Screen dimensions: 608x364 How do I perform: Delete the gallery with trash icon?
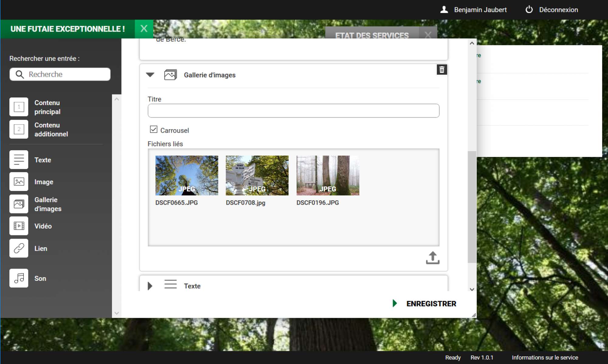pos(442,70)
